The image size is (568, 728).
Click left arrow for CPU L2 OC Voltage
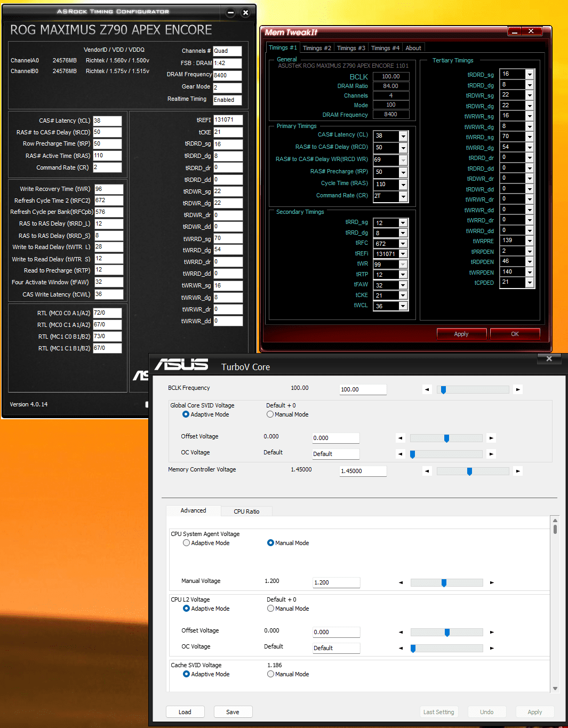tap(401, 649)
